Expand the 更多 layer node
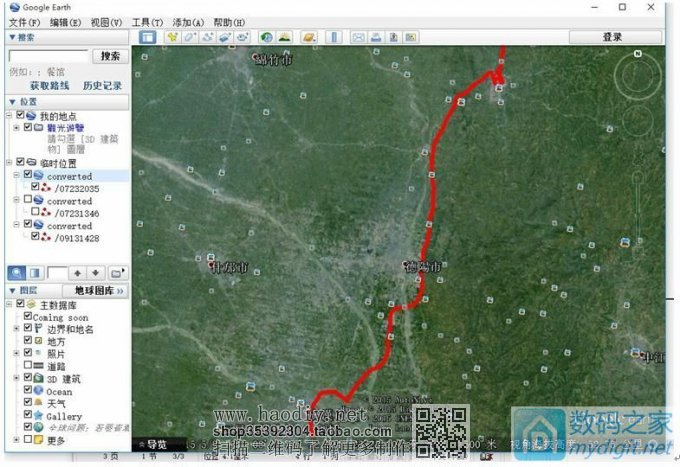680x467 pixels. click(15, 439)
